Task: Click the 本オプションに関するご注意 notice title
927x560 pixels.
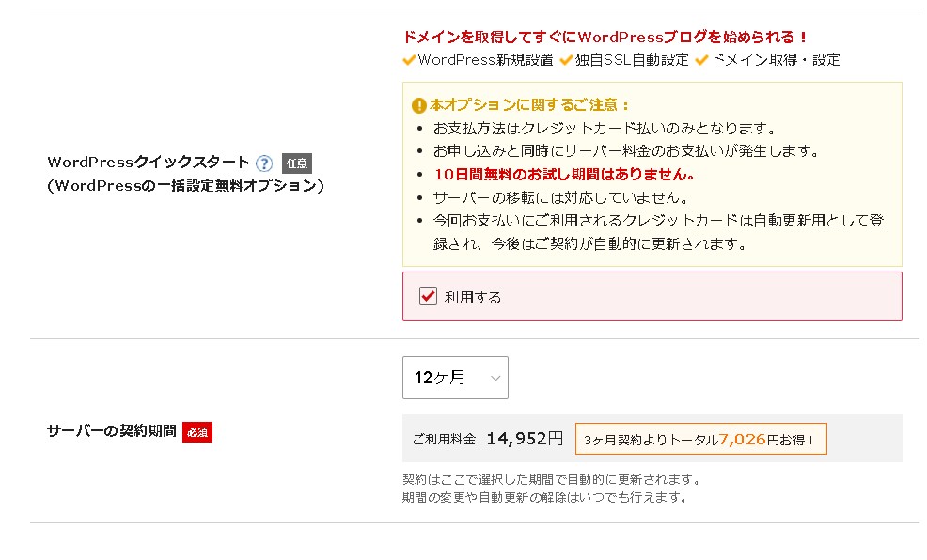Action: pyautogui.click(x=530, y=105)
